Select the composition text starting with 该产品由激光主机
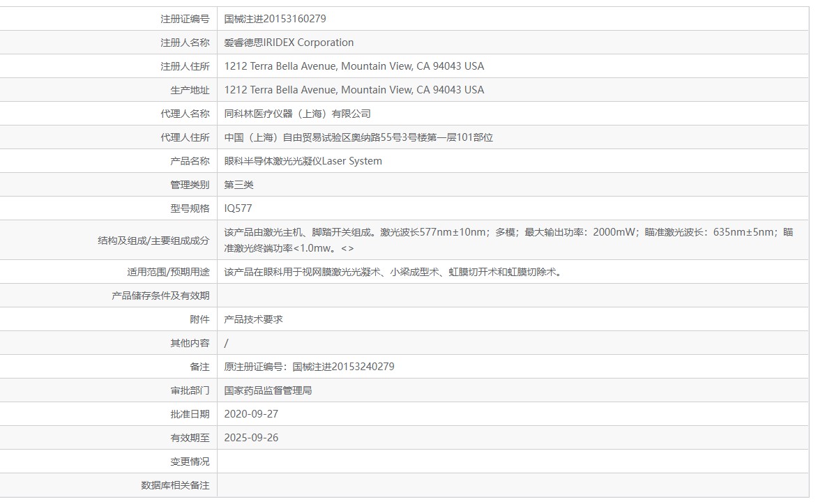This screenshot has height=504, width=818. coord(508,240)
